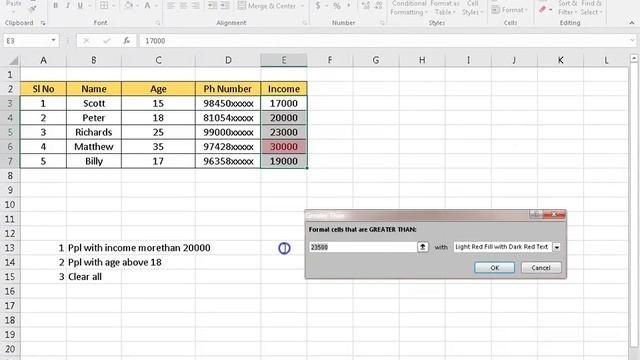This screenshot has width=640, height=360.
Task: Open the Clipboard group dialog launcher
Action: tap(43, 23)
